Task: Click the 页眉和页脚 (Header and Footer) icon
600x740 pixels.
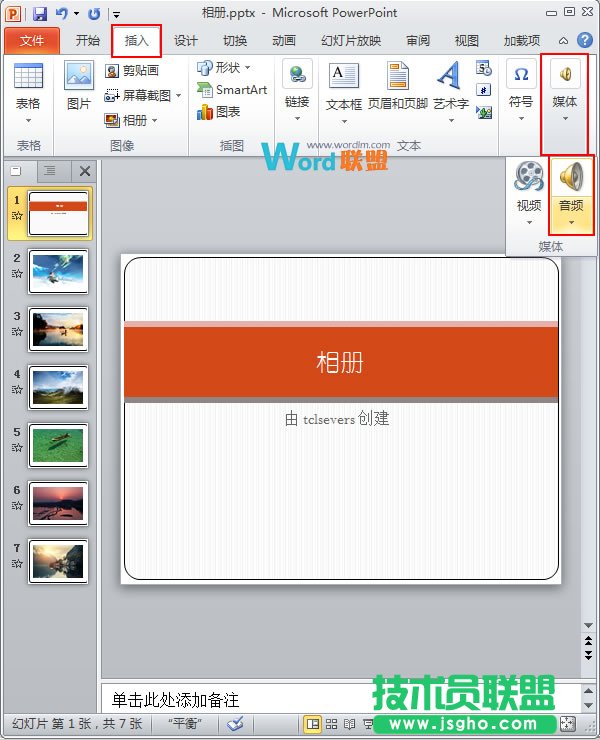Action: [398, 78]
